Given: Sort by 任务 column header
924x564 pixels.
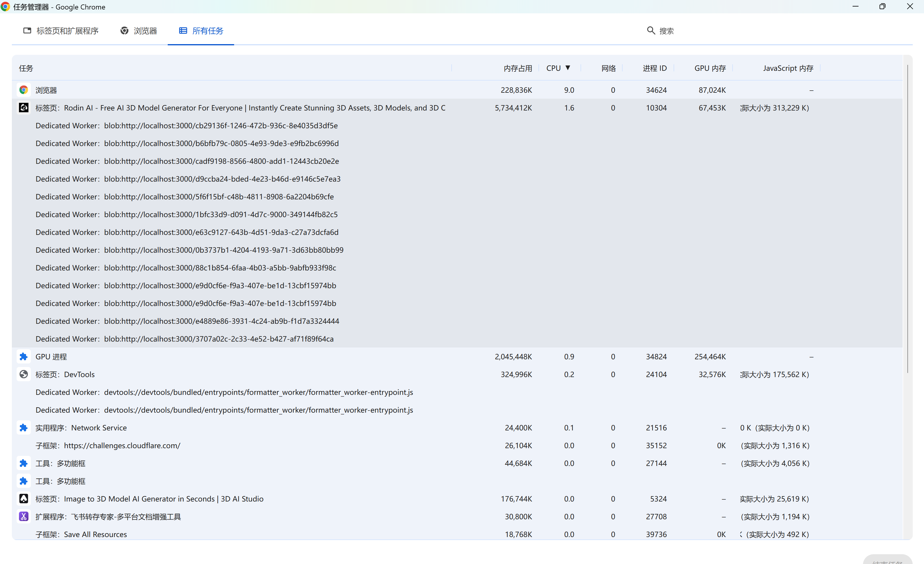Looking at the screenshot, I should [26, 68].
